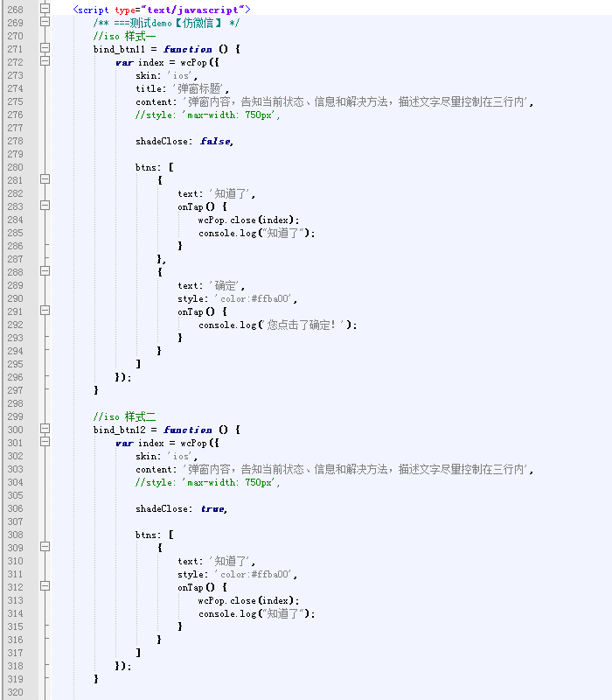Click line number 320 in gutter
Viewport: 612px width, 700px height.
15,692
